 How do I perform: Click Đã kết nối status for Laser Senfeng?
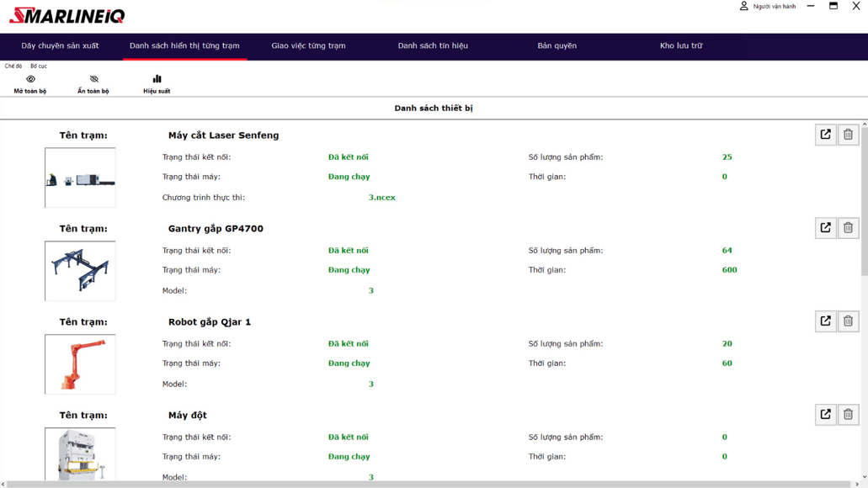[x=349, y=157]
